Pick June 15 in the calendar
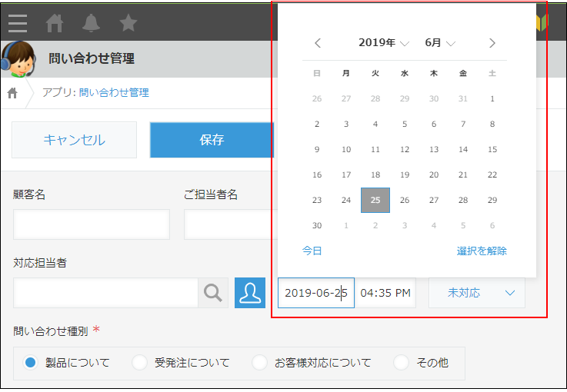Viewport: 567px width, 392px height. pos(492,150)
